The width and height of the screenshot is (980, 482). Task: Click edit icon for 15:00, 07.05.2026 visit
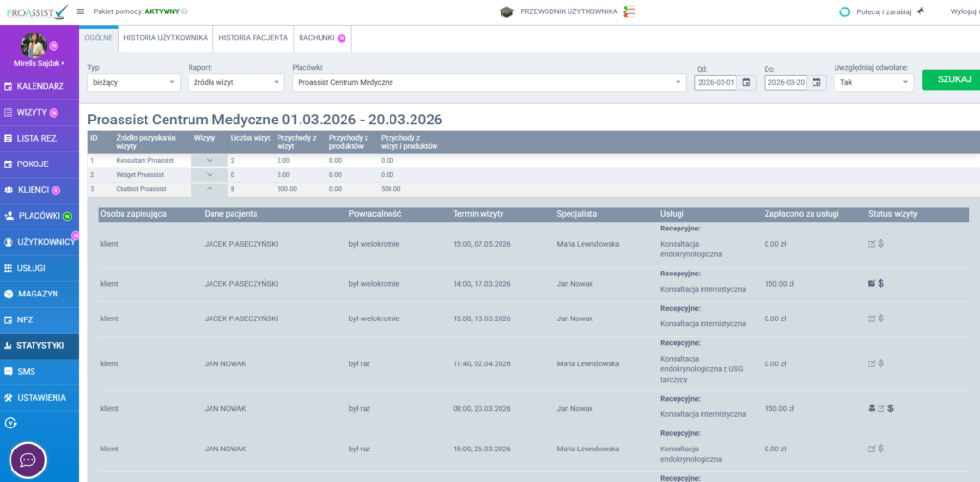[x=871, y=244]
